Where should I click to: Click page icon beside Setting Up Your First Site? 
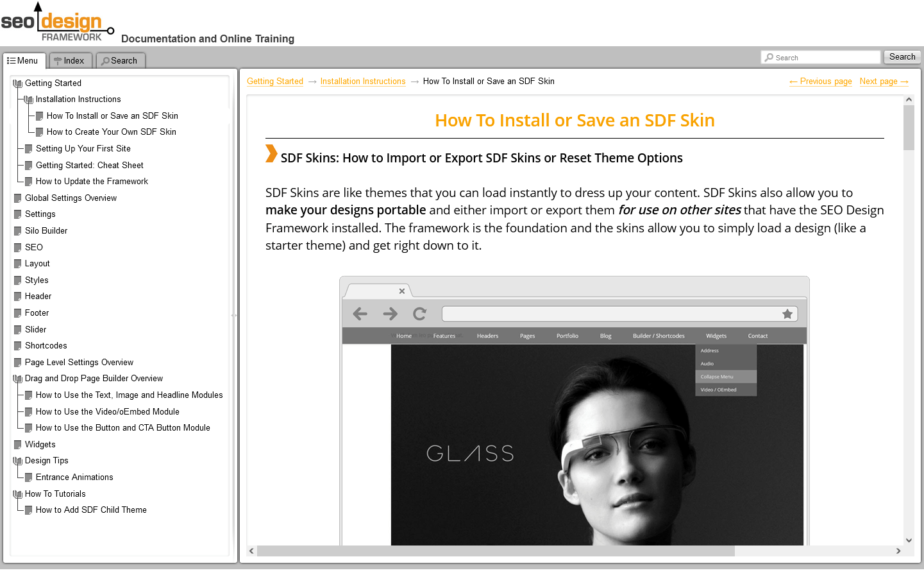click(29, 149)
